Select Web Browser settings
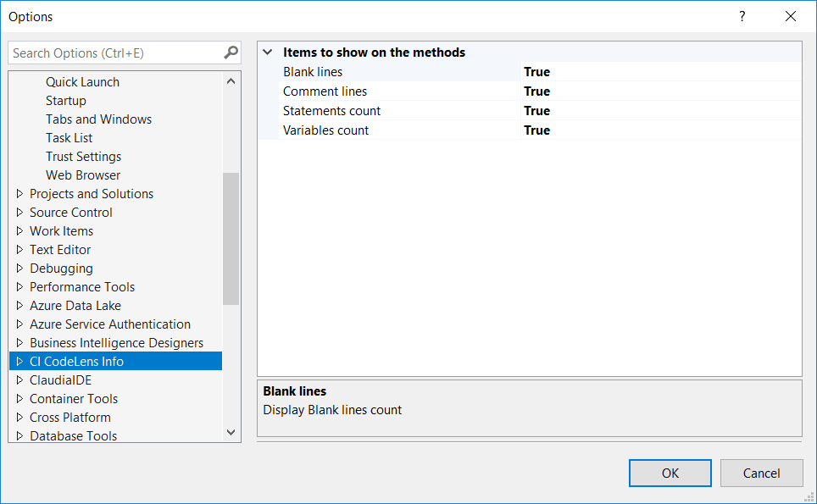The image size is (817, 504). (82, 174)
